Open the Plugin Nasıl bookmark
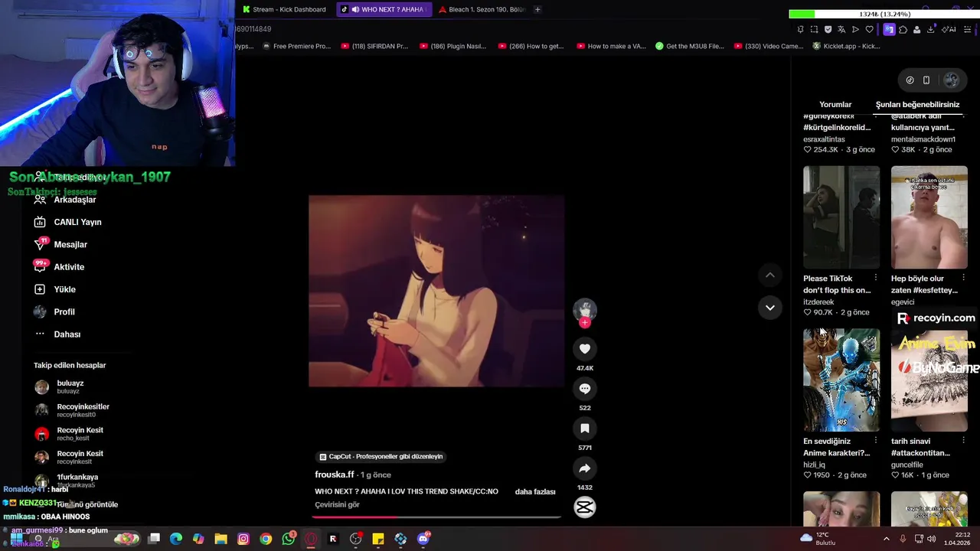This screenshot has height=551, width=980. [452, 46]
